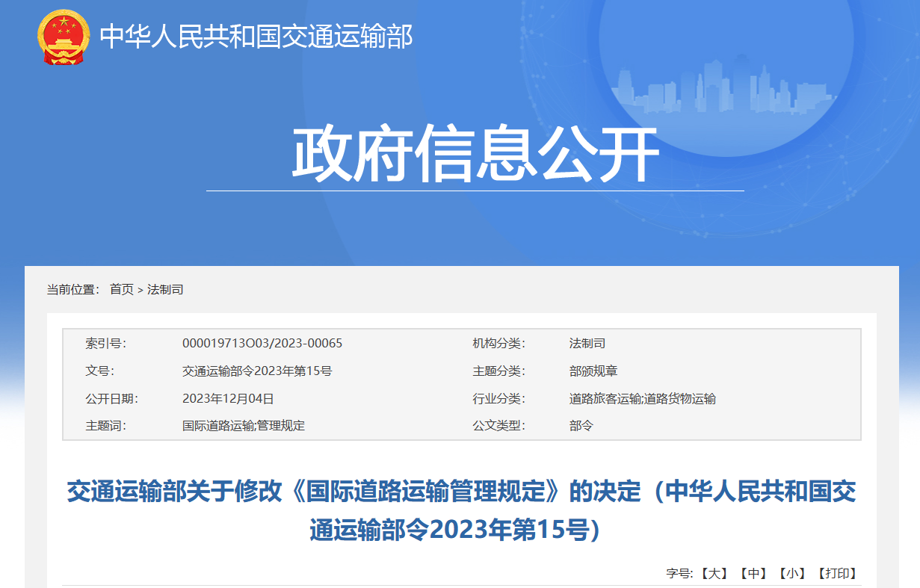The image size is (920, 588).
Task: Open 法制司 in the breadcrumb path
Action: [x=165, y=289]
